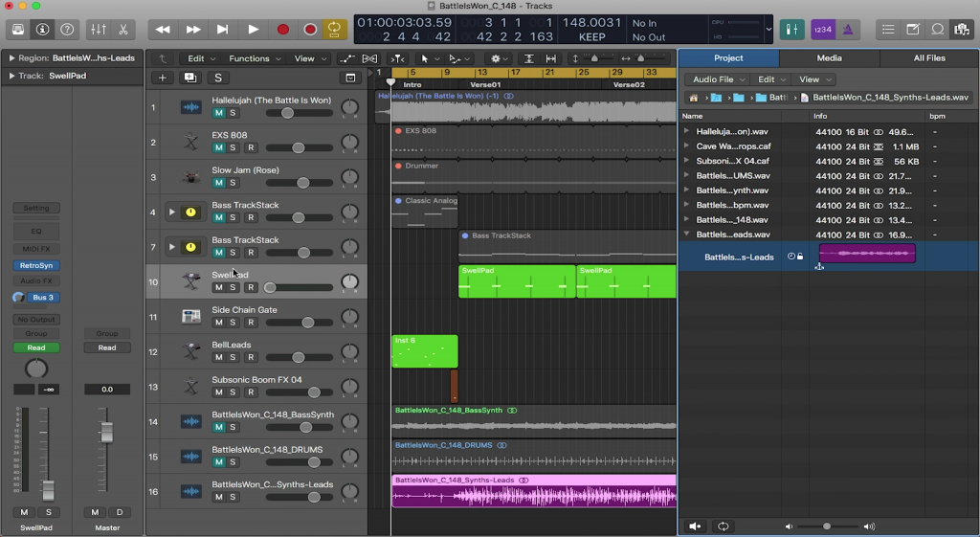Viewport: 980px width, 537px height.
Task: Solo the Slow Jam (Rose) track
Action: pos(233,183)
